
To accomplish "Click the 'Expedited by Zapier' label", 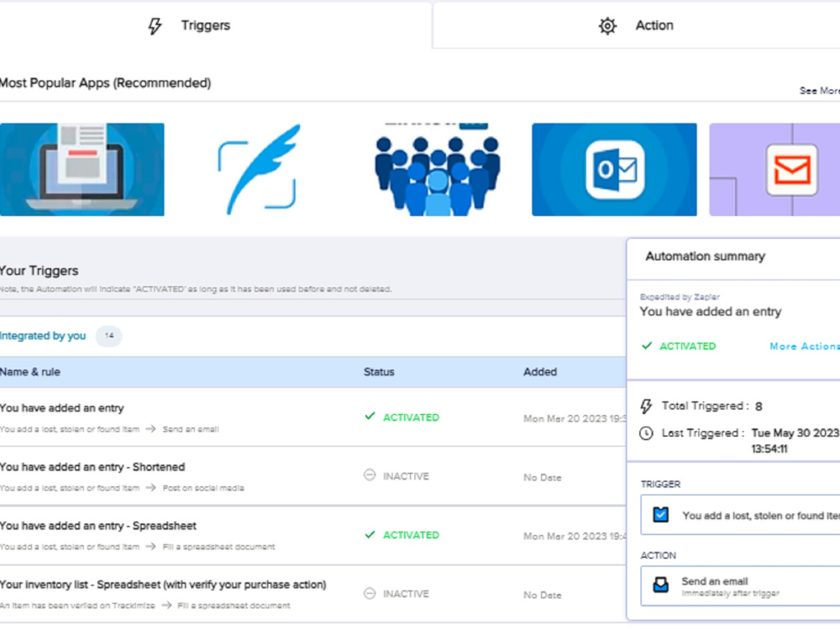I will click(680, 297).
